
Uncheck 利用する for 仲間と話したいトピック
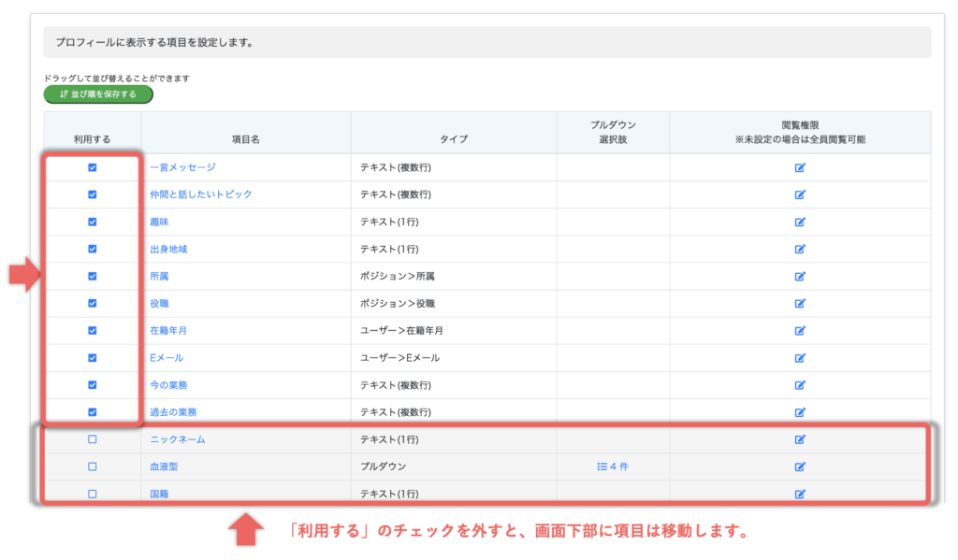(92, 194)
